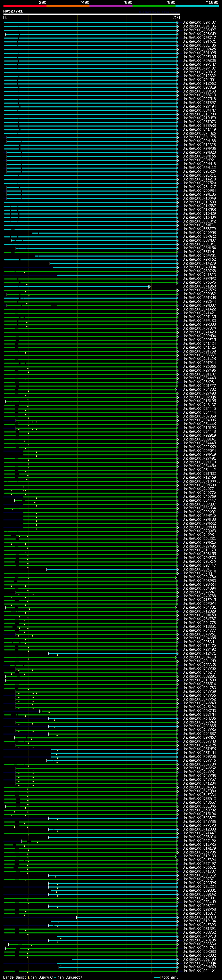The width and height of the screenshot is (222, 980).
Task: Select the UniRef100_B3G0G4 hit label
Action: click(199, 508)
